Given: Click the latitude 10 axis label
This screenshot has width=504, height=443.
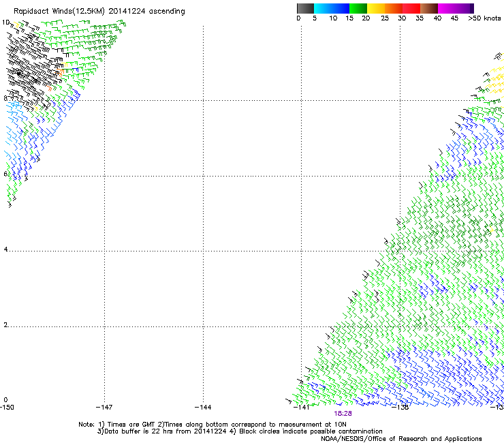Looking at the screenshot, I should [5, 22].
